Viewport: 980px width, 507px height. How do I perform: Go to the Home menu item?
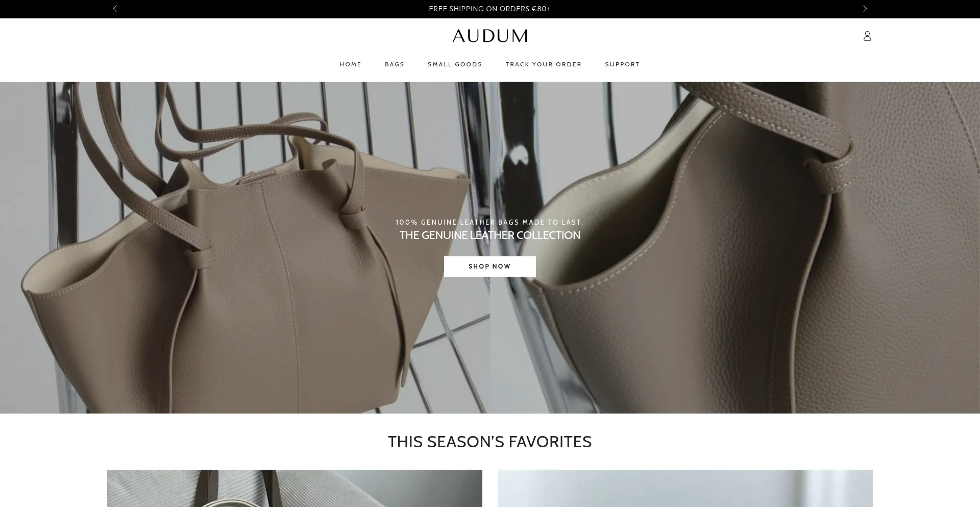(x=351, y=64)
